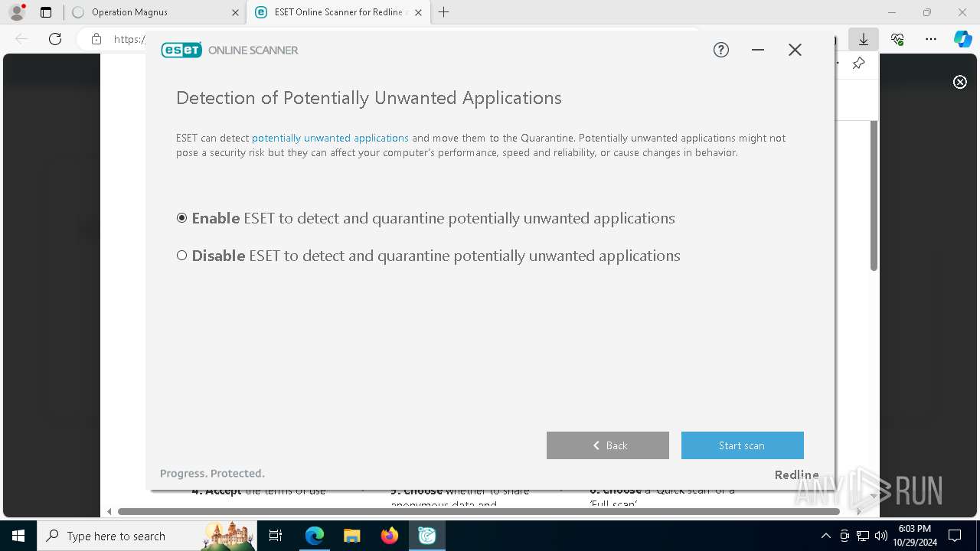Screen dimensions: 980x551
Task: Open the Edge profile avatar icon
Action: tap(17, 12)
